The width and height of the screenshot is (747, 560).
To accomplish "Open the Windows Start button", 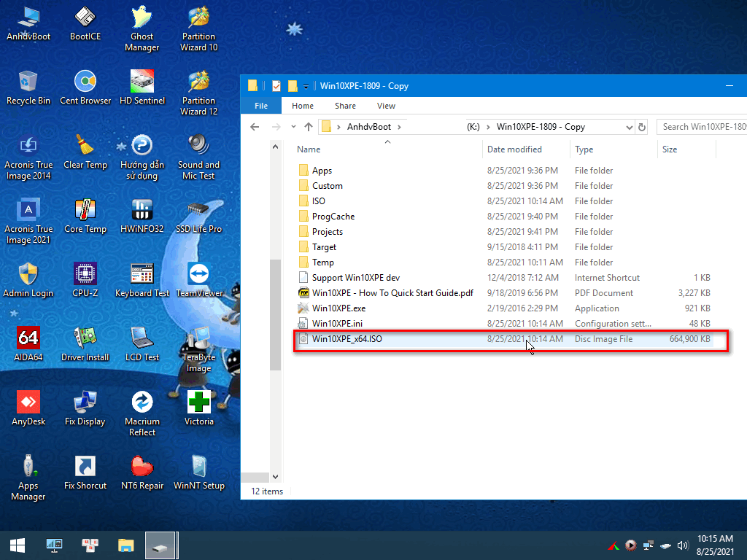I will (18, 545).
